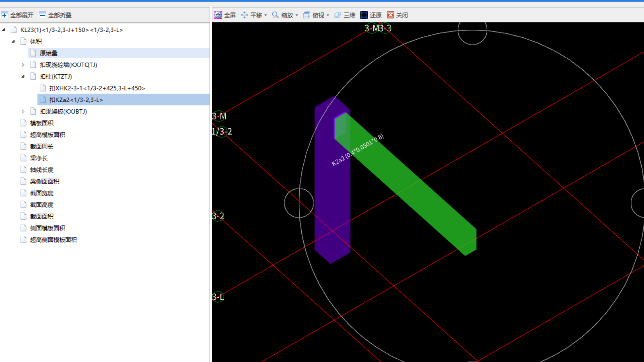Click the 全部展开 plus icon

pos(4,15)
